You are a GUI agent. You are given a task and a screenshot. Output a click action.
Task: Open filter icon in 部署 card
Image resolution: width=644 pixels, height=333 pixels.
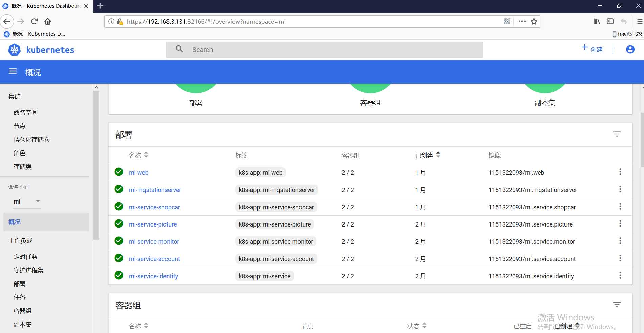(617, 134)
